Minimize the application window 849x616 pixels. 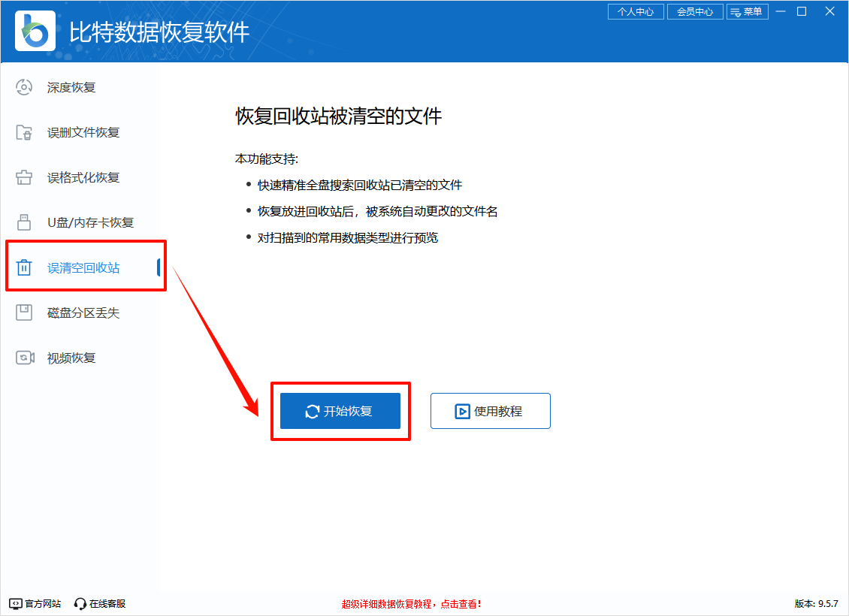tap(780, 11)
